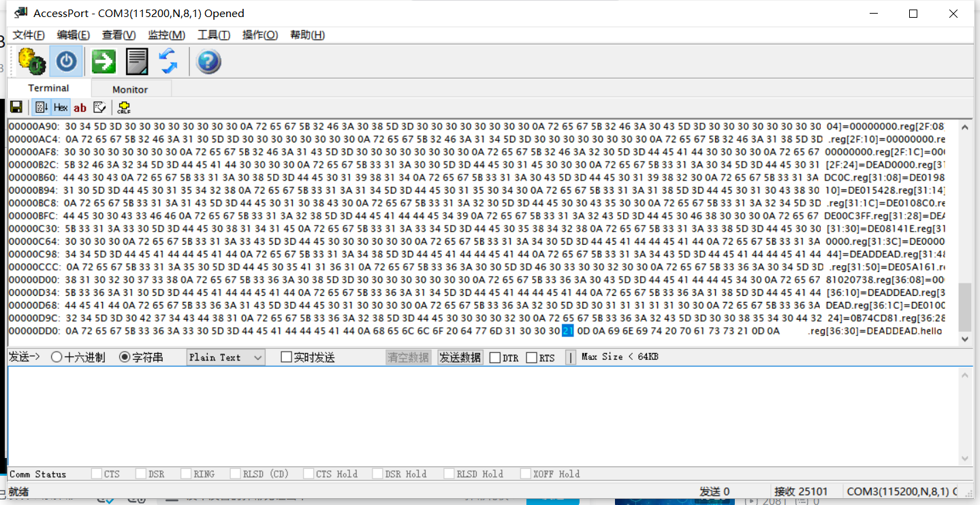Check the DTR checkbox
The image size is (980, 505).
click(x=495, y=358)
